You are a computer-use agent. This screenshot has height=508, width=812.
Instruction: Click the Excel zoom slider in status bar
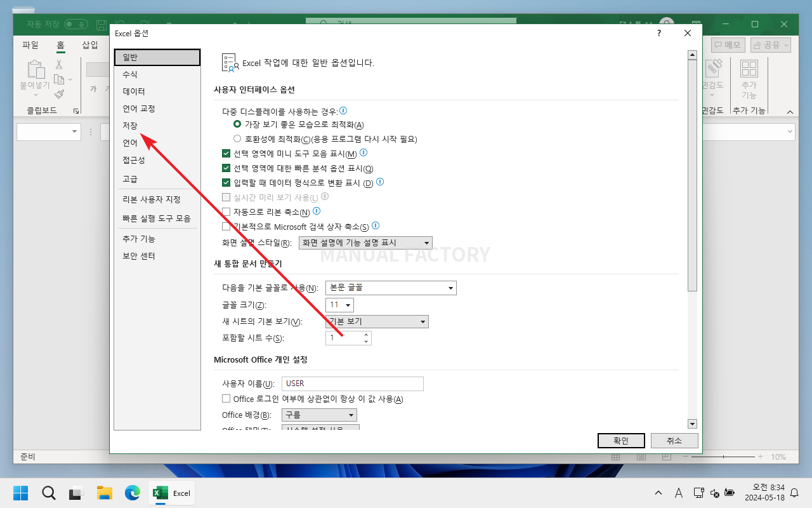pos(724,457)
